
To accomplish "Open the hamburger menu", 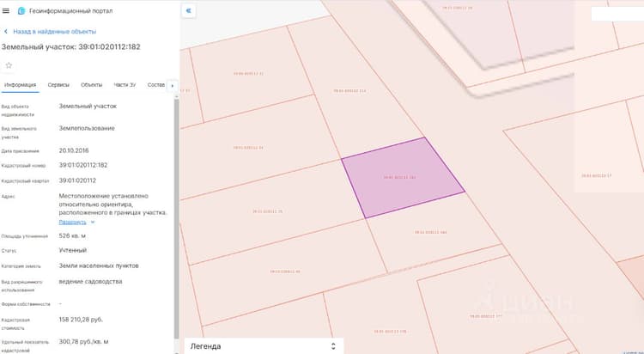I will coord(6,10).
